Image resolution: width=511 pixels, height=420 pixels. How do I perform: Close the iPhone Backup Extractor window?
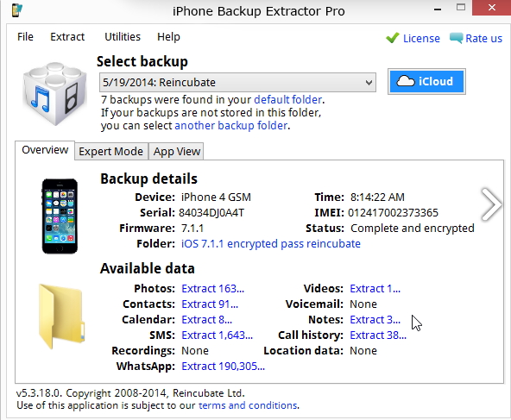pos(492,8)
